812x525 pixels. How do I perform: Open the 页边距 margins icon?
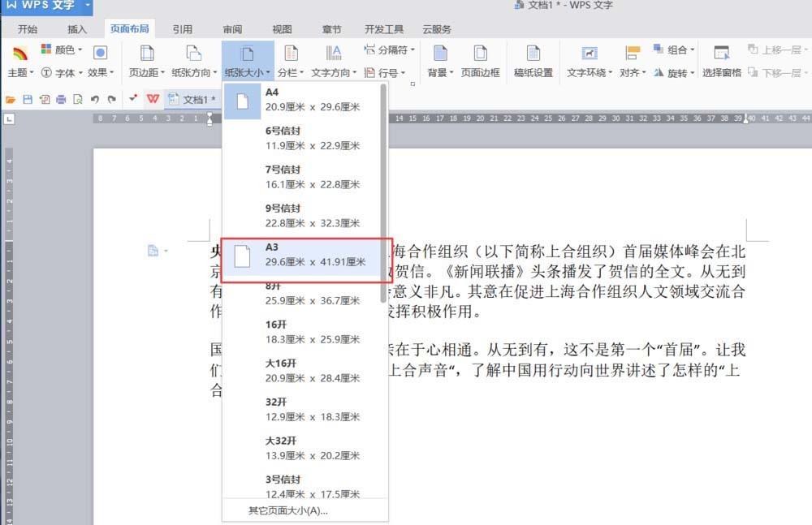tap(146, 54)
